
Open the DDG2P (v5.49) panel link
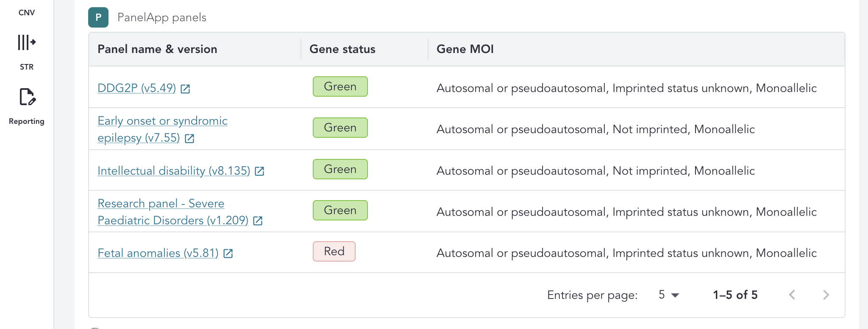[136, 88]
